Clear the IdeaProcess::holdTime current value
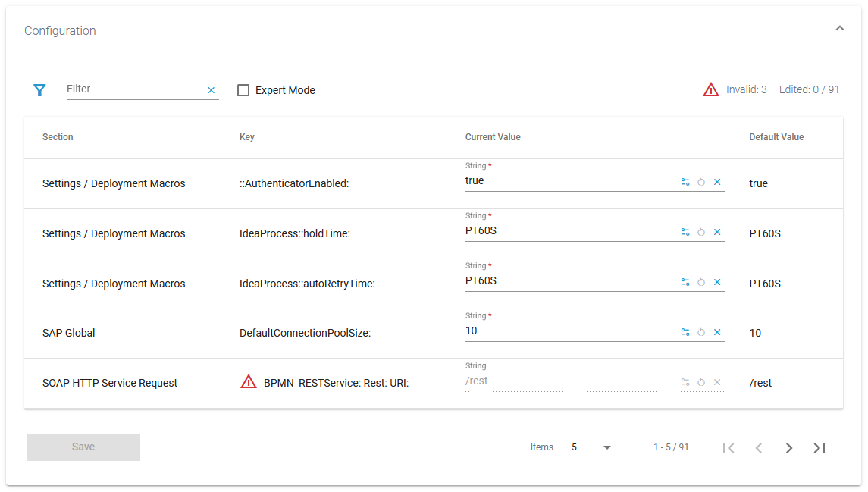Viewport: 868px width, 492px height. point(716,232)
